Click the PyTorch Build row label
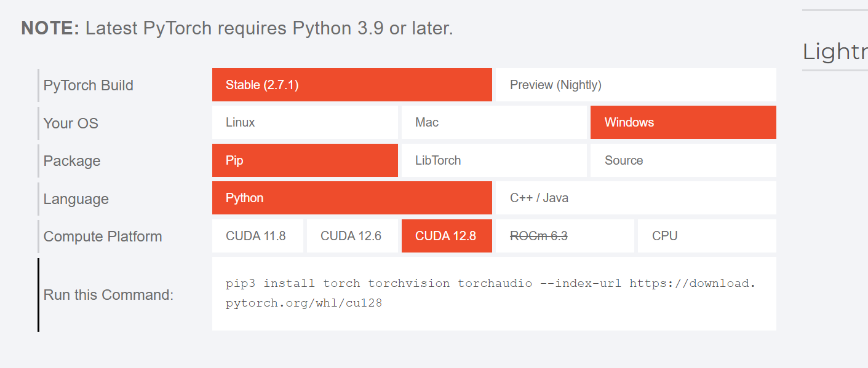The height and width of the screenshot is (368, 868). (88, 85)
